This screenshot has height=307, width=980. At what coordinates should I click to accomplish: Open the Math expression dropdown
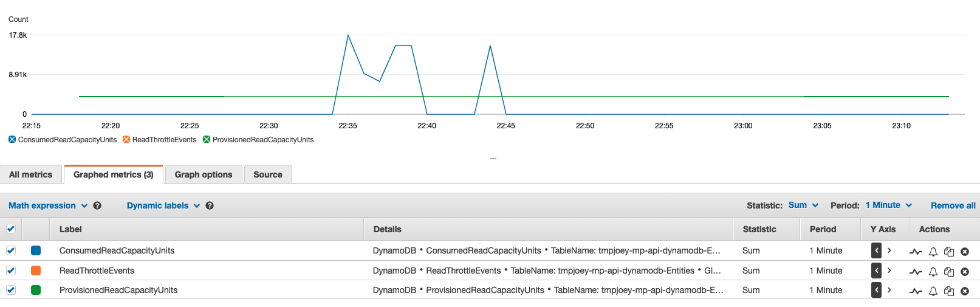click(48, 205)
